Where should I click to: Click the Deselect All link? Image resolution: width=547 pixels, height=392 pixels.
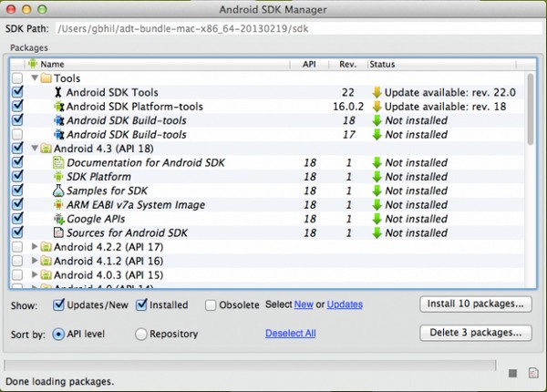tap(291, 334)
